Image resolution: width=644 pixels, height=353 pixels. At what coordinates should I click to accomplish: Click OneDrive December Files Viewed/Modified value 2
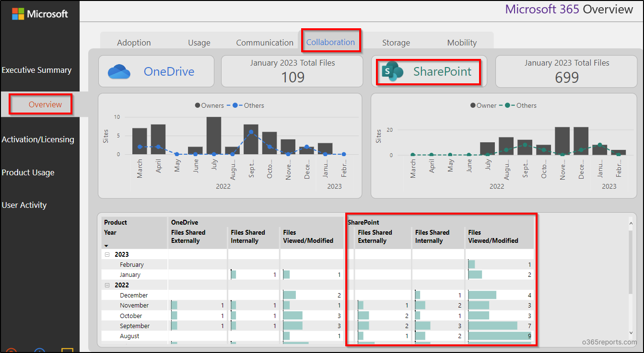click(339, 296)
